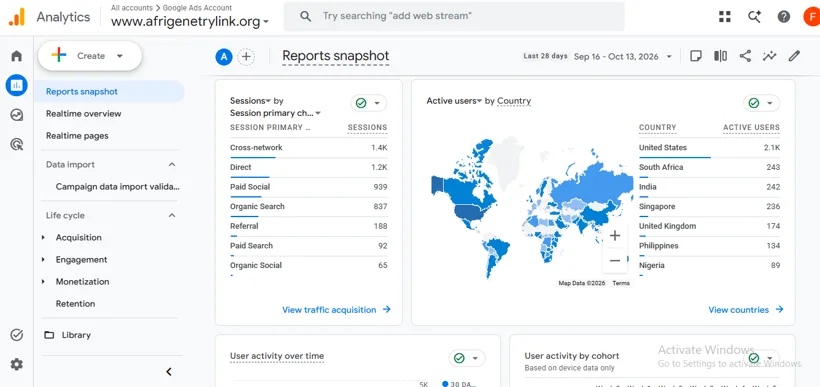Open the user account avatar F
820x387 pixels.
point(812,17)
